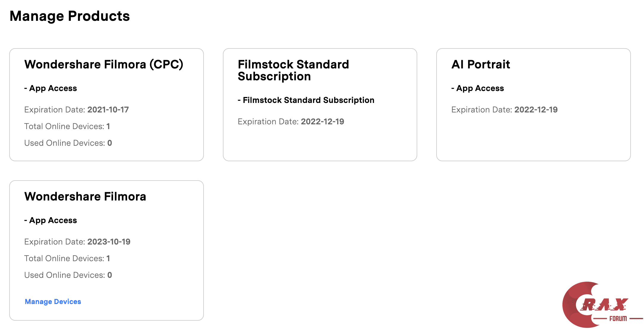Select the bottom Wondershare Filmora card title
644x329 pixels.
pos(85,197)
